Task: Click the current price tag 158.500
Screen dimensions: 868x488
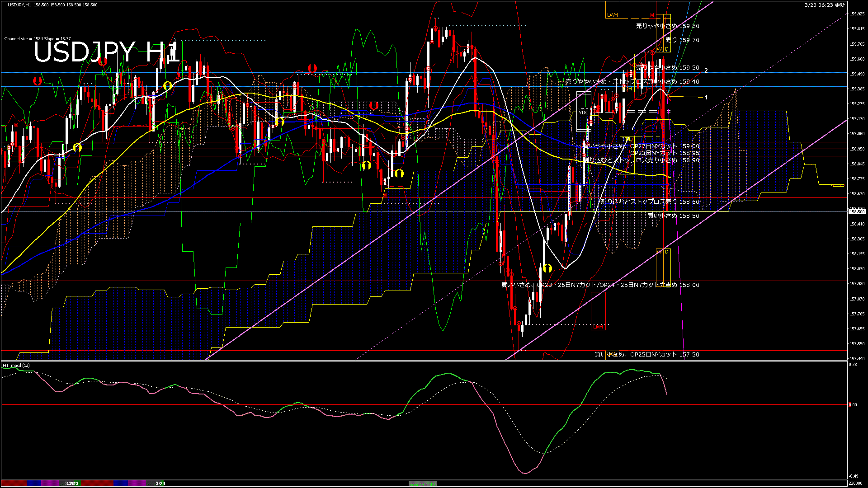Action: 856,211
